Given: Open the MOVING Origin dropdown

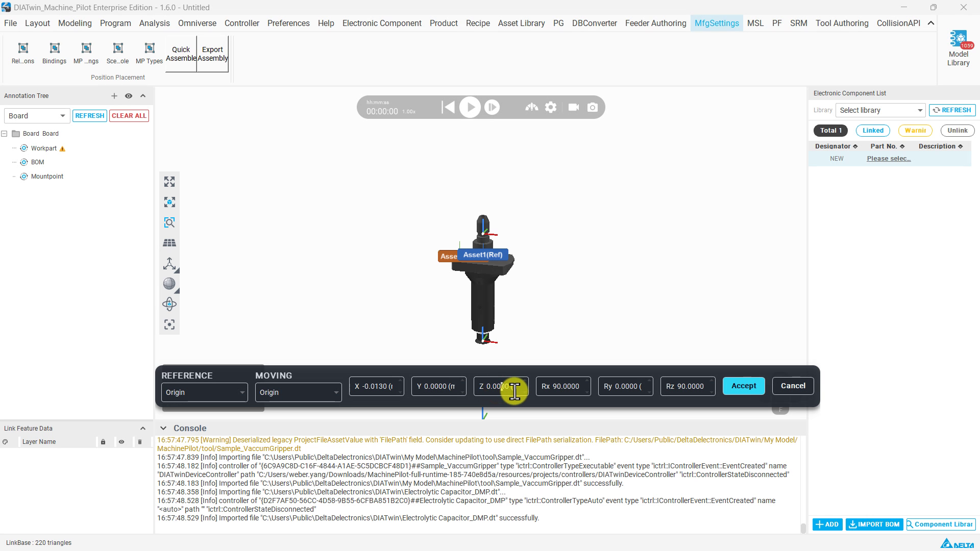Looking at the screenshot, I should click(x=298, y=392).
